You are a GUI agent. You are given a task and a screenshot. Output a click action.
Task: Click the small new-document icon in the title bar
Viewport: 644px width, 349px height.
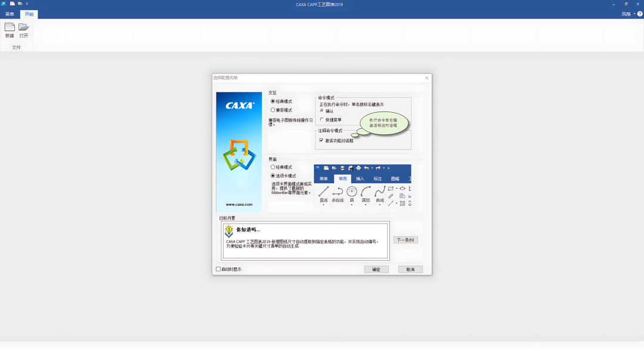tap(13, 4)
